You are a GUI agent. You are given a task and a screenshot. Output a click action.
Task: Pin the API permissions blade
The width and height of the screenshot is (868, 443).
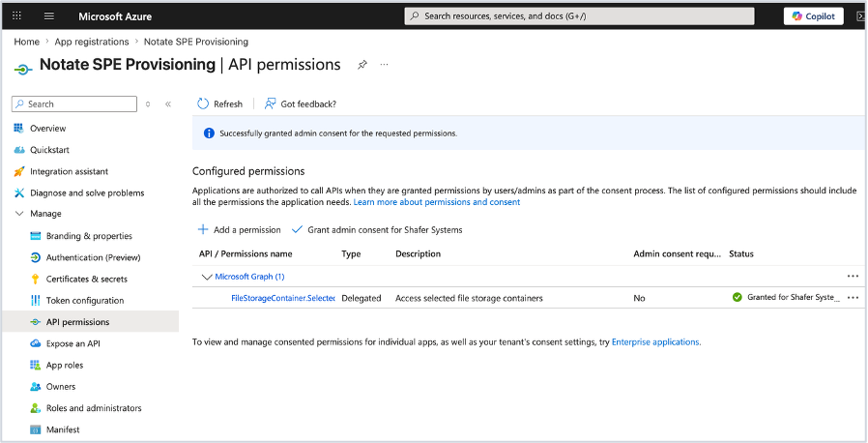point(362,65)
